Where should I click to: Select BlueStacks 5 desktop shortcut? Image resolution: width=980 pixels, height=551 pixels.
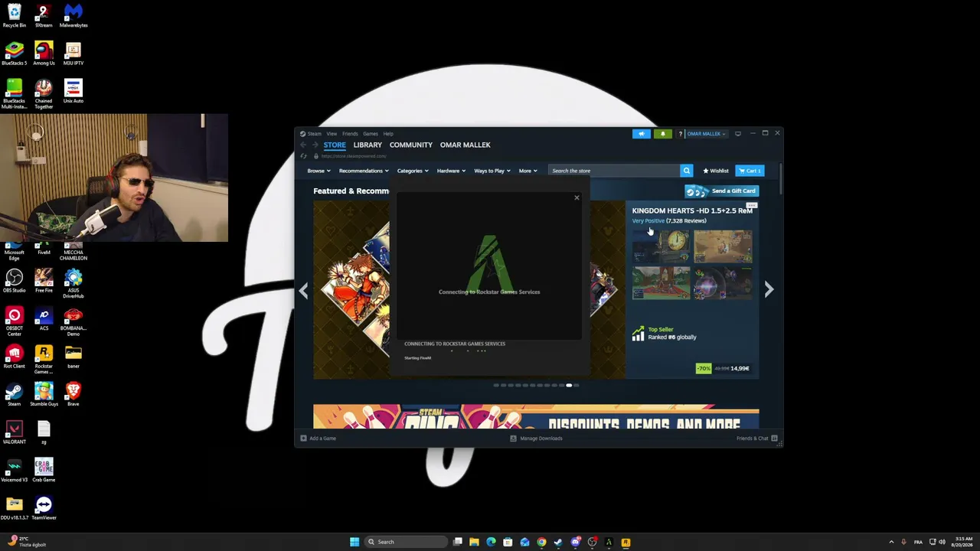pos(14,54)
